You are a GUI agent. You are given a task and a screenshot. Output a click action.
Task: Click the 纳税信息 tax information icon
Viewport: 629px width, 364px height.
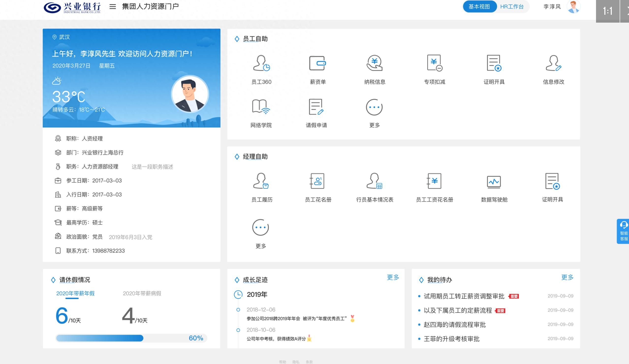(x=374, y=63)
